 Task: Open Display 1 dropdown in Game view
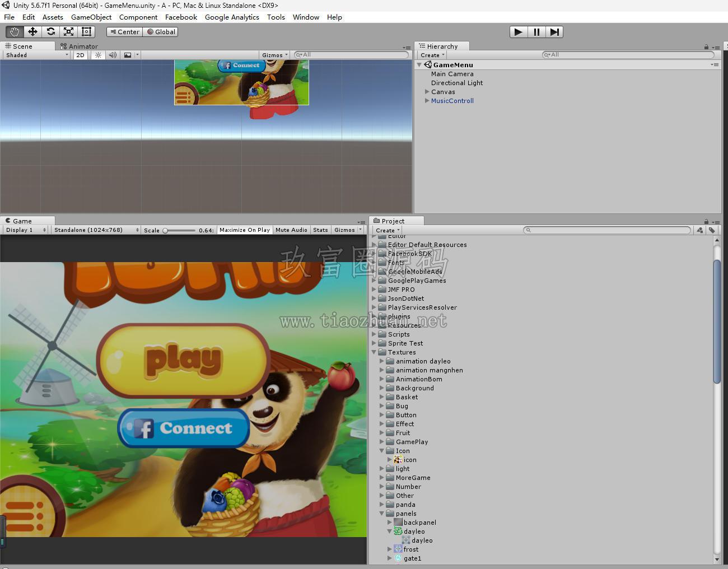point(26,230)
